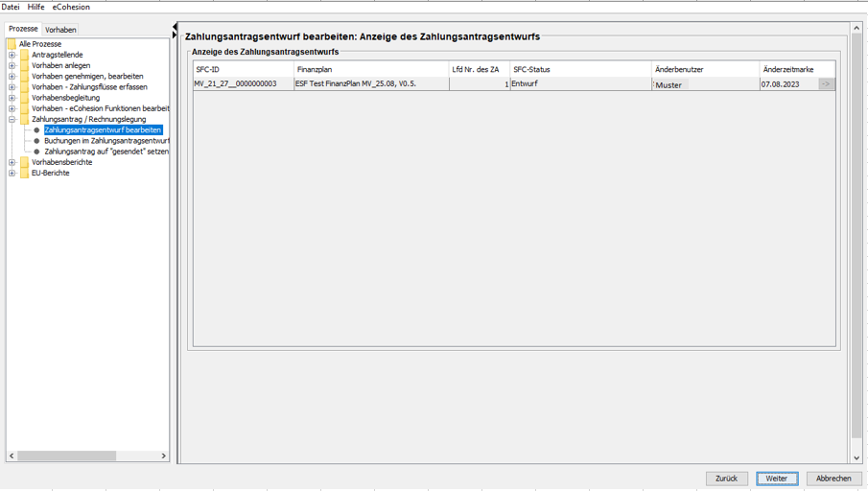The height and width of the screenshot is (491, 868).
Task: Open the Datei menu
Action: [11, 7]
